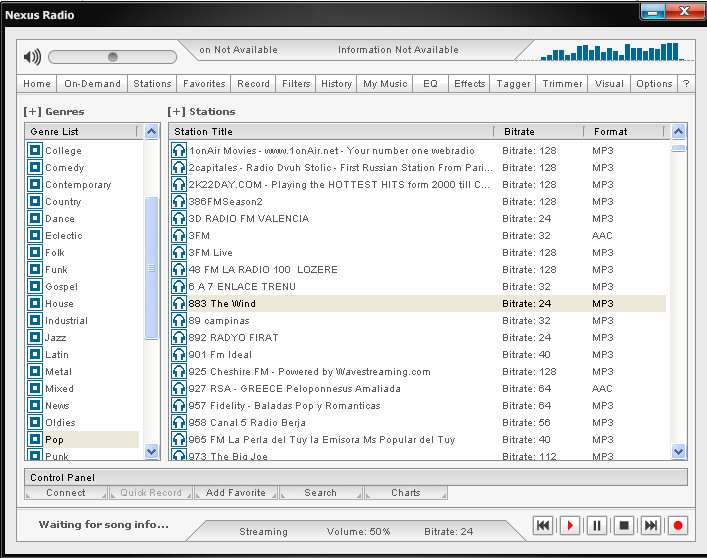The width and height of the screenshot is (707, 558).
Task: Click the genre icon next to Latin
Action: [35, 354]
